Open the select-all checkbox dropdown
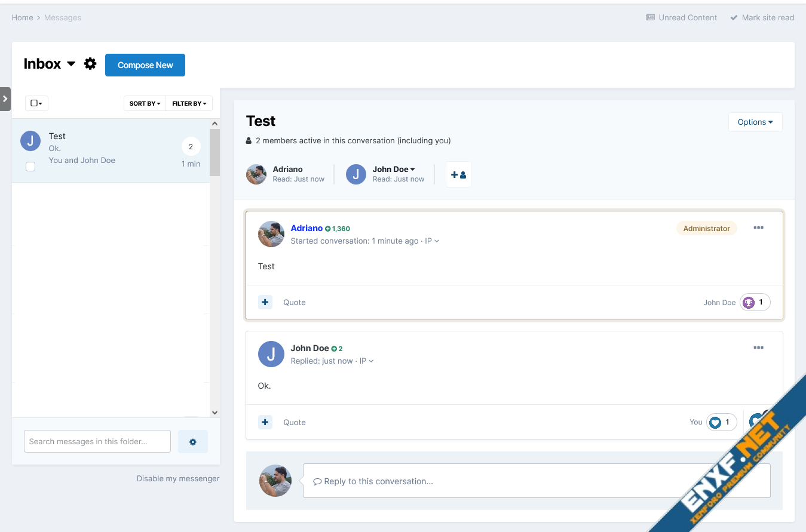This screenshot has width=806, height=532. coord(36,103)
